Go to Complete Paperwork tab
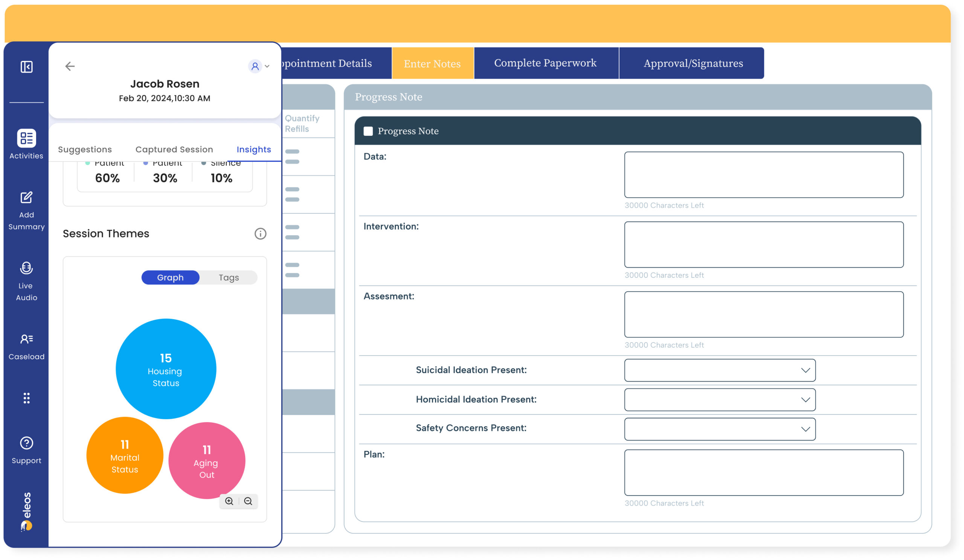Viewport: 964px width, 560px height. 545,63
